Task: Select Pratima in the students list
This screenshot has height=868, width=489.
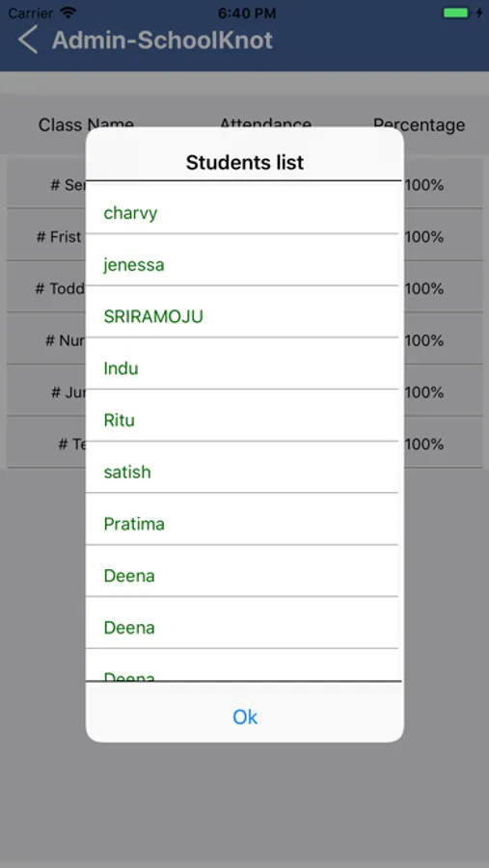Action: coord(242,525)
